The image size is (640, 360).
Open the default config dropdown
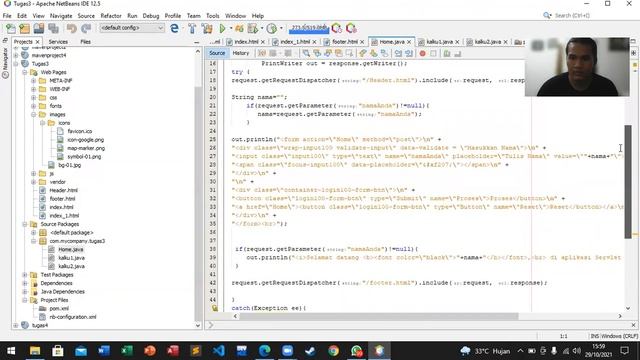tap(132, 28)
